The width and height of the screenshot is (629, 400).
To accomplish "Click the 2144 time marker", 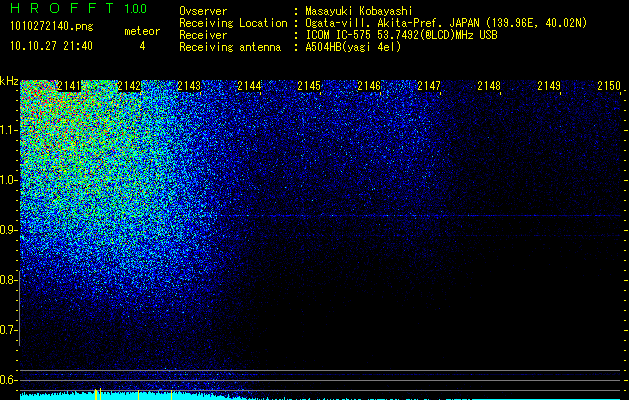I will (249, 86).
